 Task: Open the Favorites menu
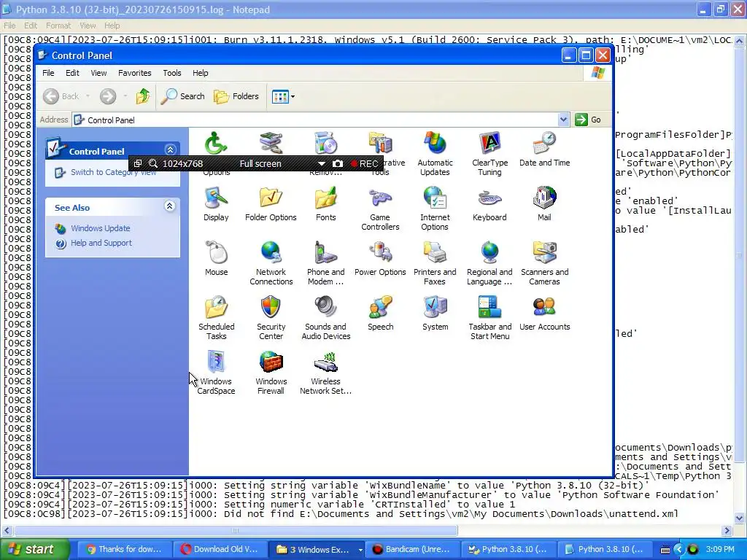pos(135,73)
